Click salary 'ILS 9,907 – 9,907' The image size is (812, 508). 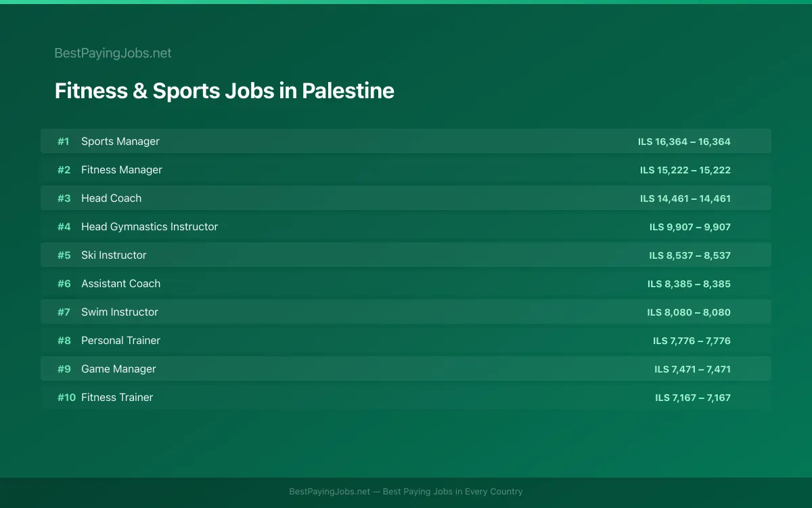click(690, 227)
